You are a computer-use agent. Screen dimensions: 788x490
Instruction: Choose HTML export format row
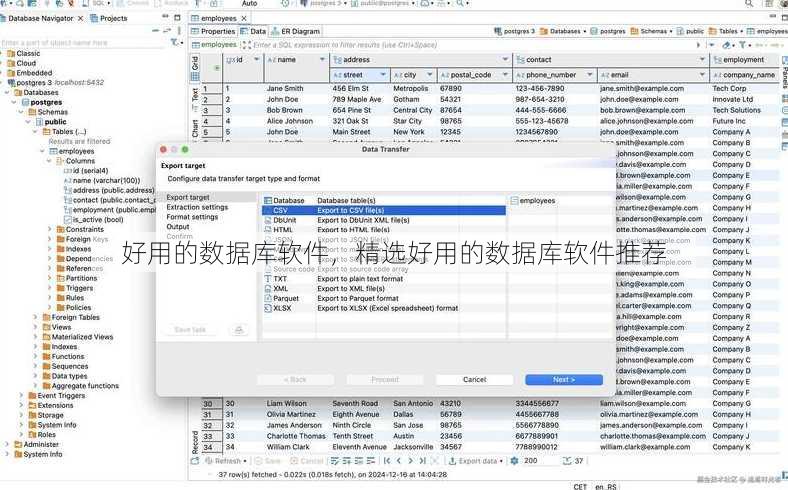coord(383,230)
